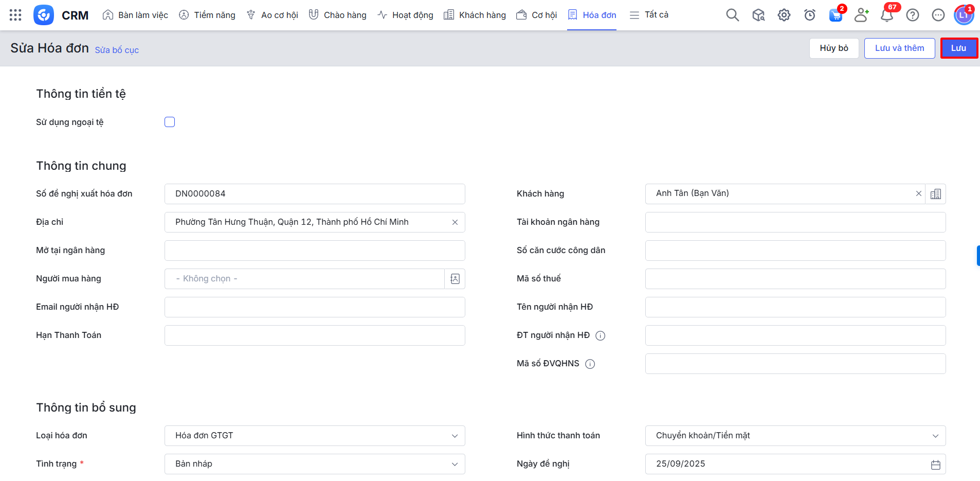The image size is (980, 481).
Task: Expand the Tình trạng dropdown
Action: 315,464
